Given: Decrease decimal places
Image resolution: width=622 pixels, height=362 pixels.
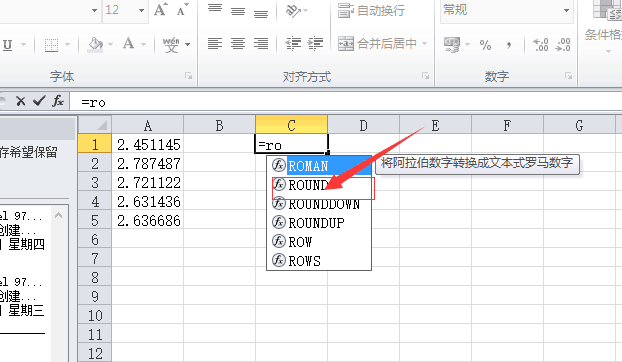Looking at the screenshot, I should 563,45.
